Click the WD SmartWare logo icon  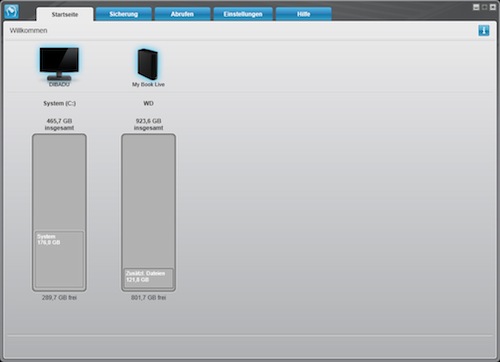11,11
